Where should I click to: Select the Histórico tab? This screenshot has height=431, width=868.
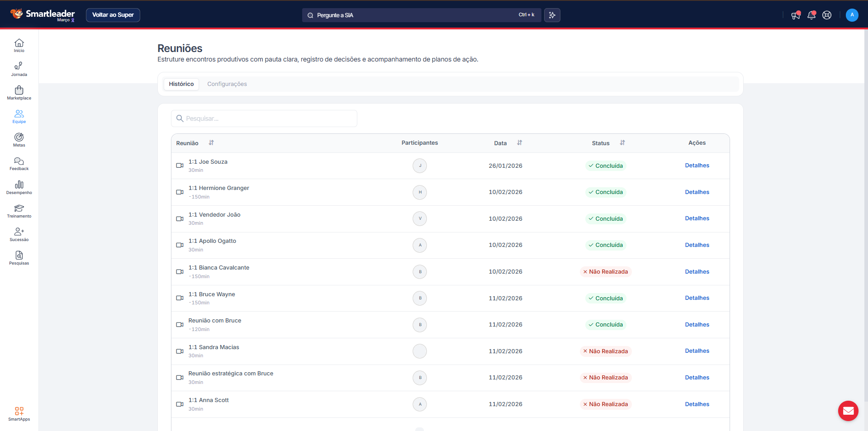click(181, 84)
